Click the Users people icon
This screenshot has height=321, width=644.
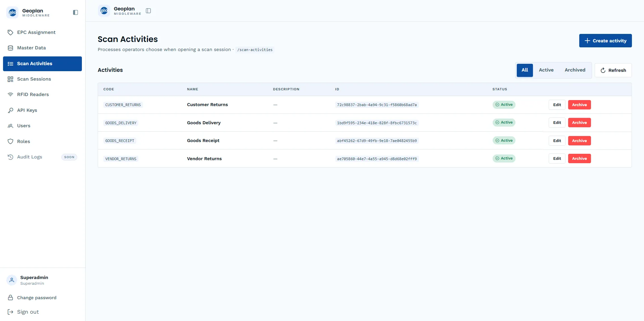[10, 126]
